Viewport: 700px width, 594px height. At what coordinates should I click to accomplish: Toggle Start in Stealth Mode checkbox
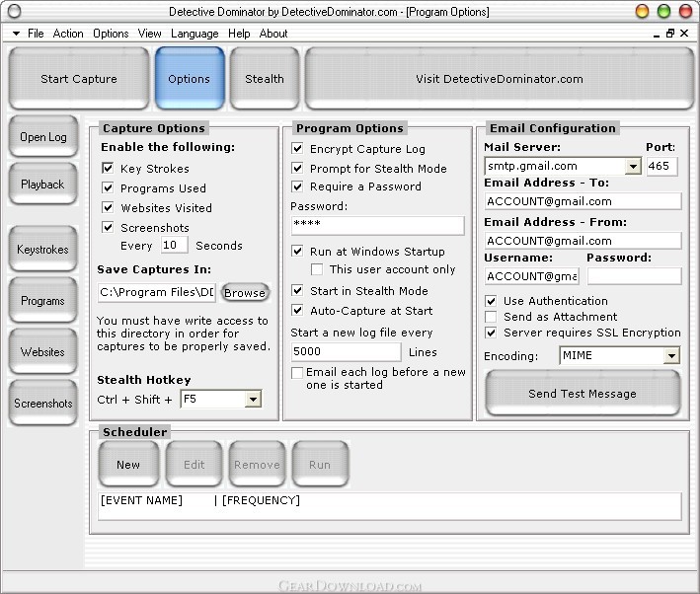click(297, 290)
